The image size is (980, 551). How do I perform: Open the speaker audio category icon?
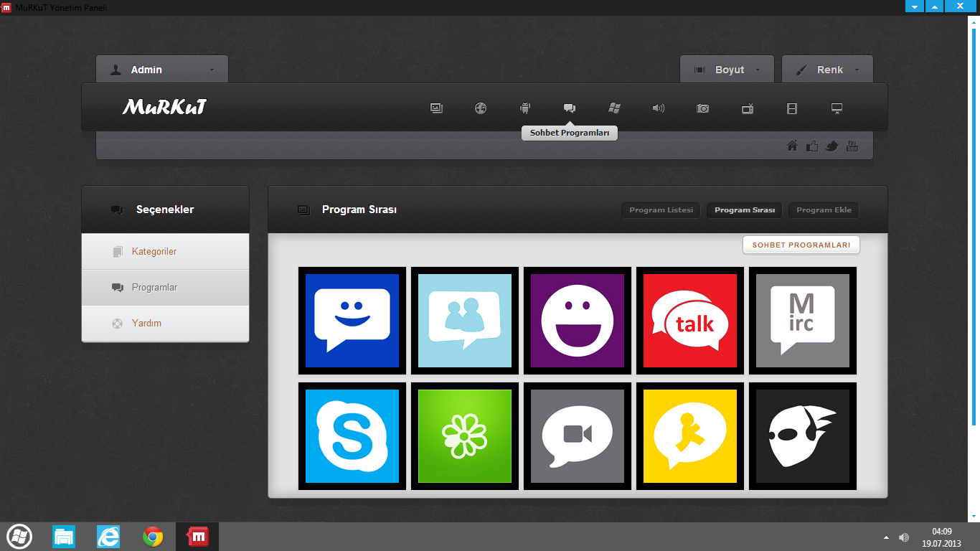tap(659, 108)
